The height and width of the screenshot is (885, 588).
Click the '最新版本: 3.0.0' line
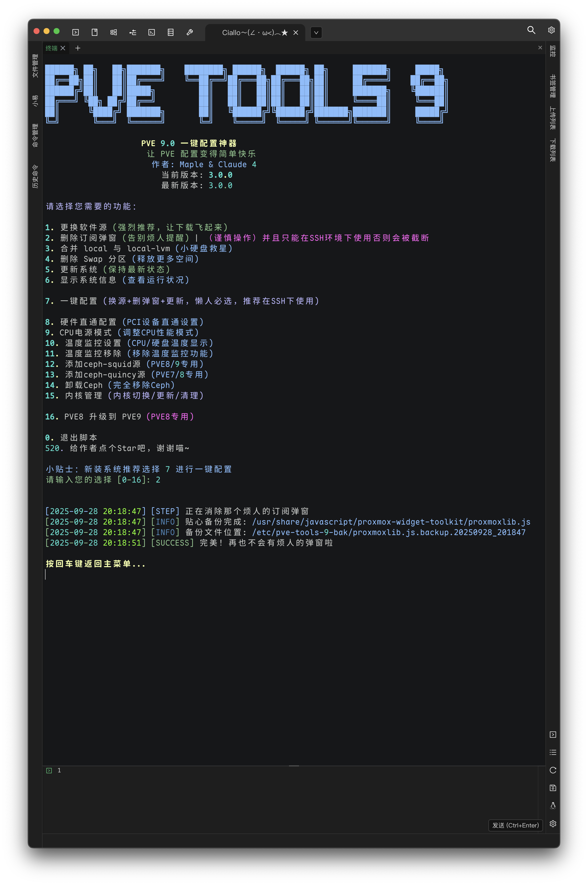point(197,186)
